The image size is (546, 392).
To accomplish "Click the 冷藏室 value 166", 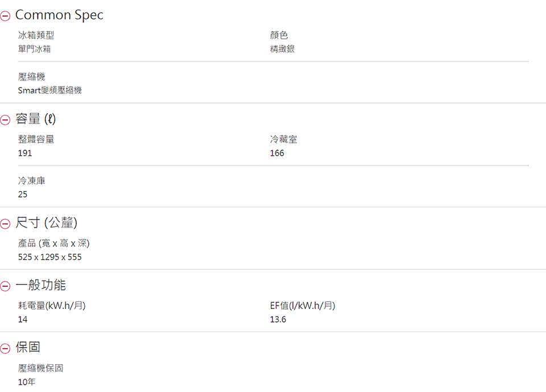I will [x=277, y=153].
